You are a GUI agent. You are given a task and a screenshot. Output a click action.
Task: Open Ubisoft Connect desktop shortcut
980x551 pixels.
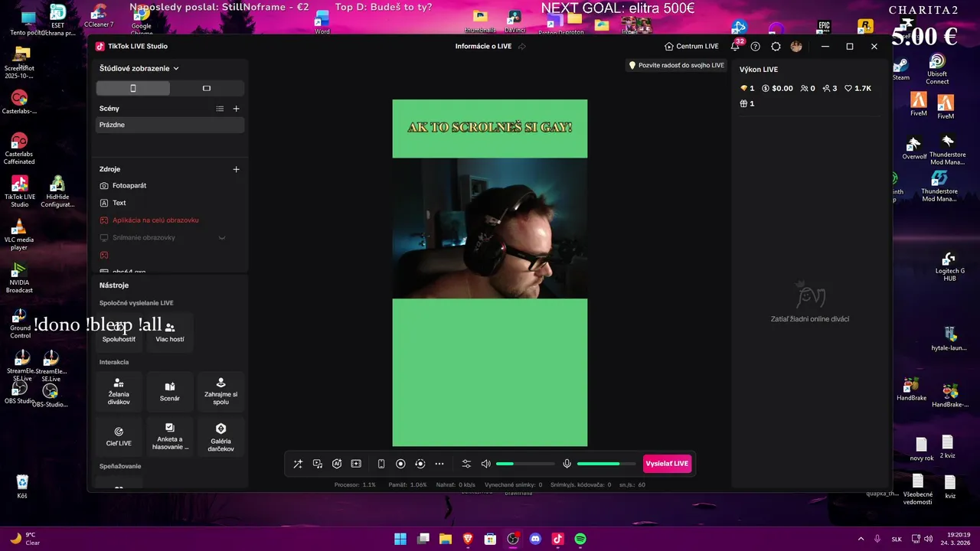click(937, 70)
